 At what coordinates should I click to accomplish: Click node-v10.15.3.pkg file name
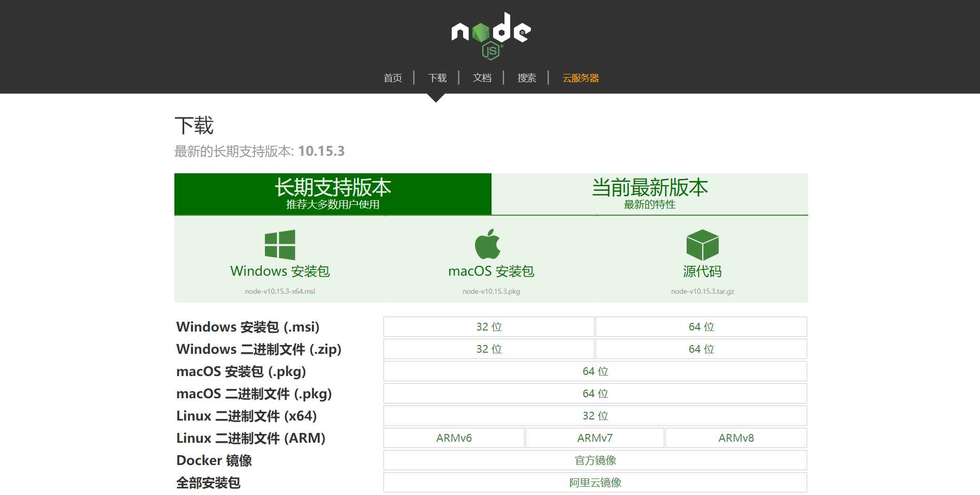pos(491,291)
